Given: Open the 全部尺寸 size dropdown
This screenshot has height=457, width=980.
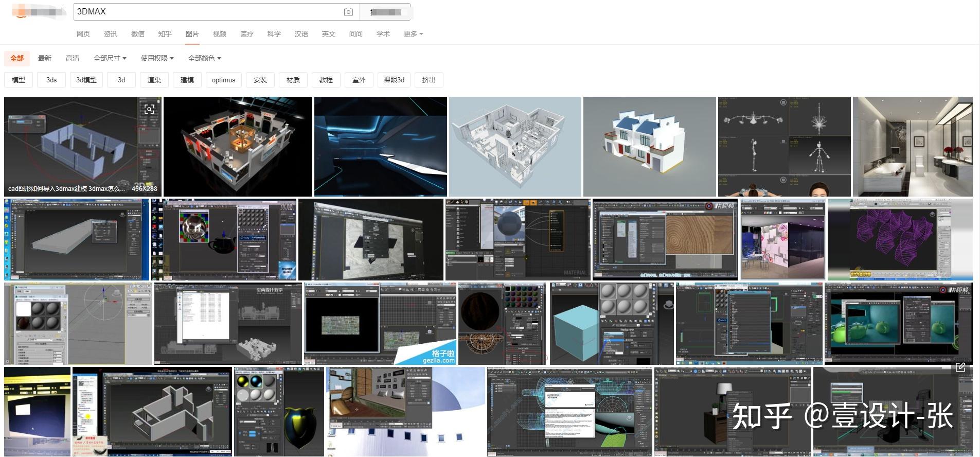Looking at the screenshot, I should pos(110,58).
